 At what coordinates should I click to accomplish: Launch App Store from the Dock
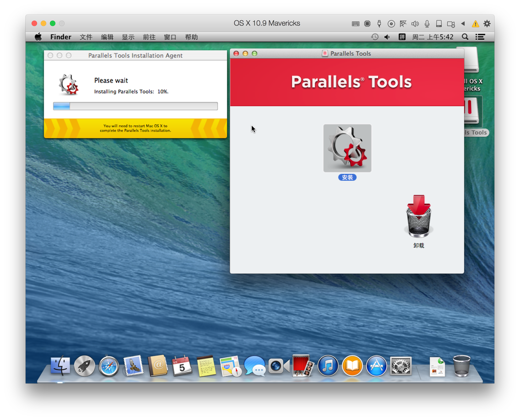pos(376,366)
